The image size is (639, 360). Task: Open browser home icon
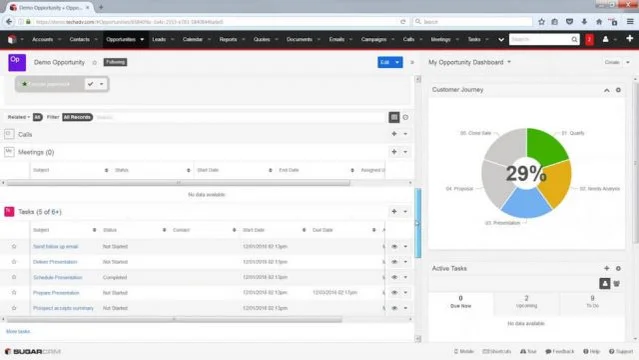pos(599,22)
